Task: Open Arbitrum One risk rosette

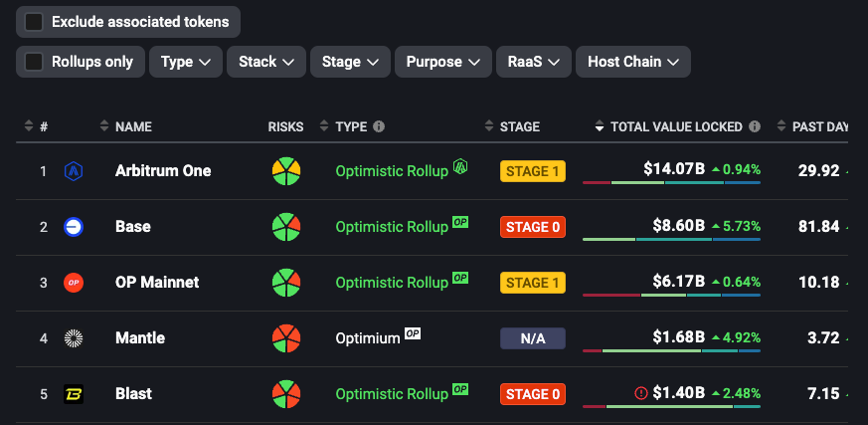Action: (286, 171)
